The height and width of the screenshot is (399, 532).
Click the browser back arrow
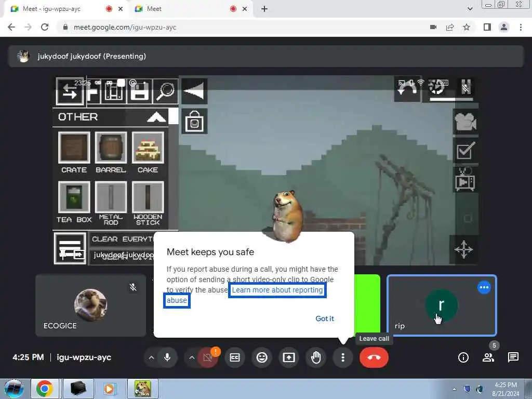tap(11, 27)
